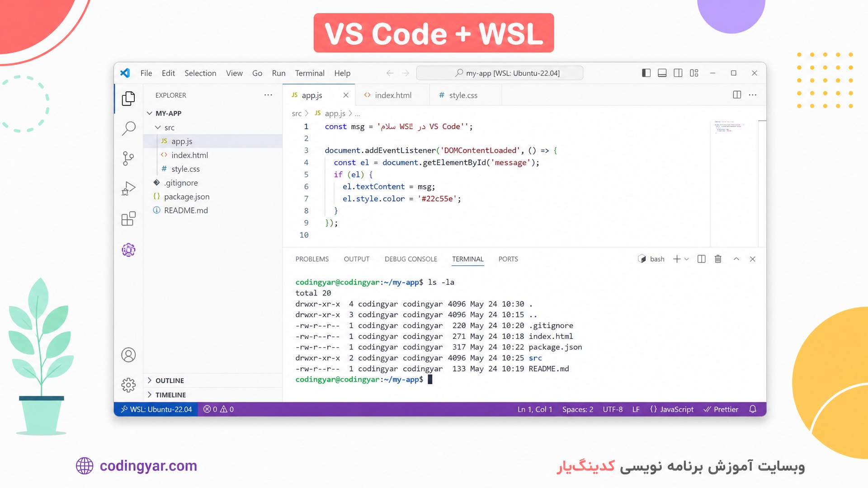Viewport: 868px width, 488px height.
Task: Switch to the style.css editor tab
Action: point(466,95)
